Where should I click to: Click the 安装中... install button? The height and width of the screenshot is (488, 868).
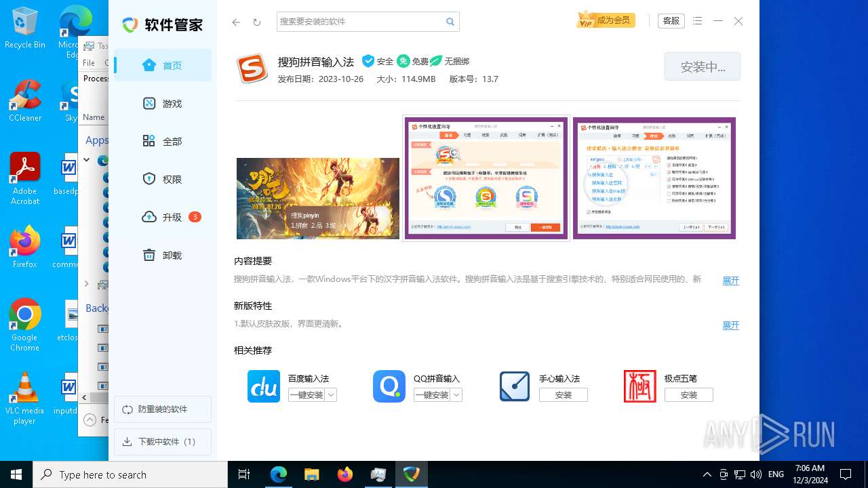[x=703, y=67]
